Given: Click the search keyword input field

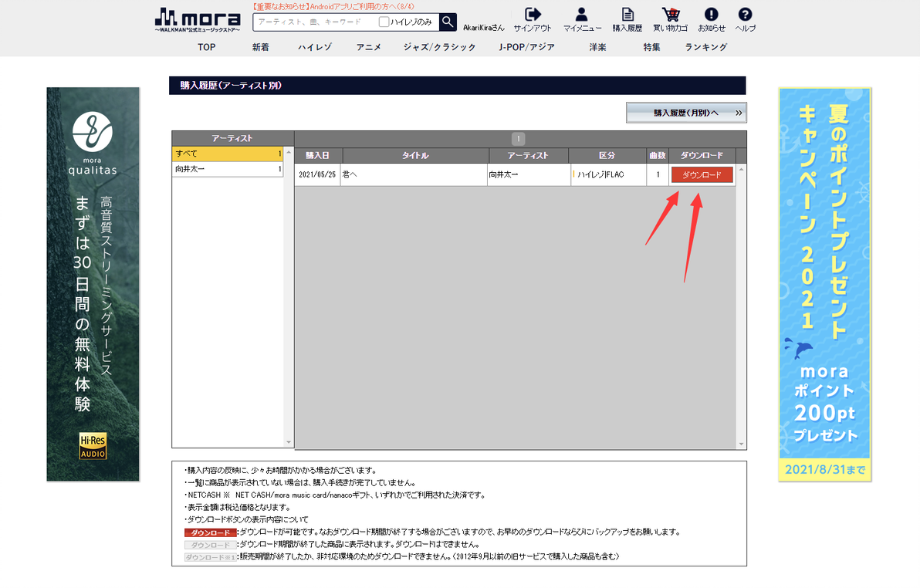Looking at the screenshot, I should 317,22.
